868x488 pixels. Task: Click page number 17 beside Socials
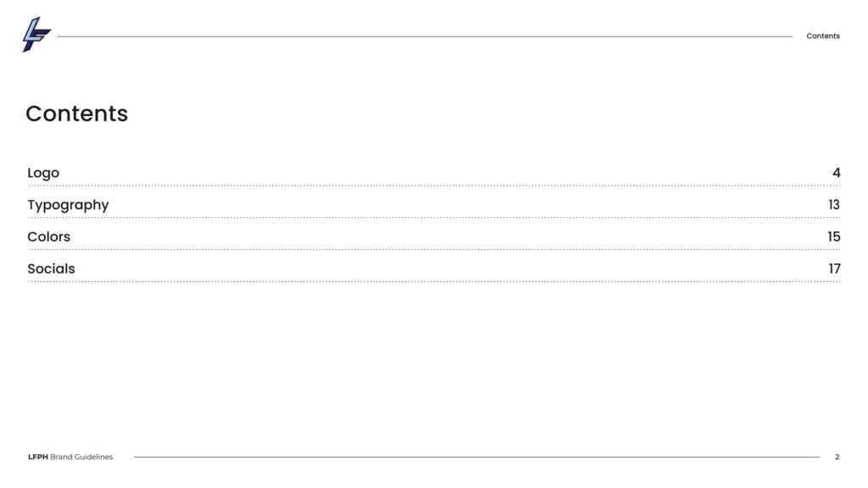coord(834,269)
